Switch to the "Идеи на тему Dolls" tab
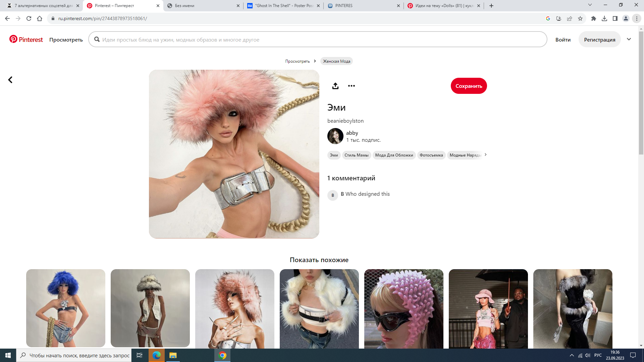This screenshot has height=362, width=644. click(444, 6)
